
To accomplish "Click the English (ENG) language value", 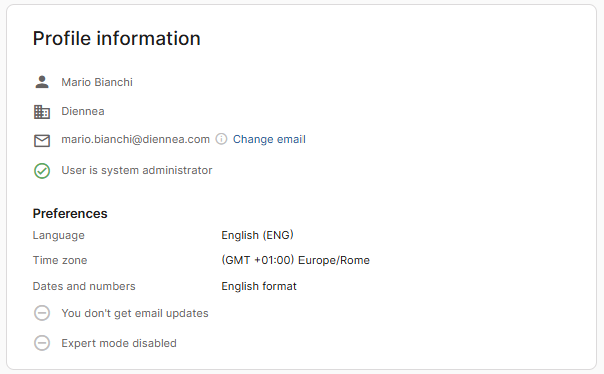I will 257,235.
